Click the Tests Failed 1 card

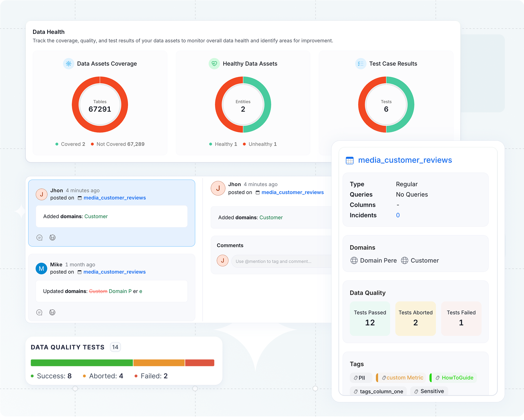(x=461, y=319)
